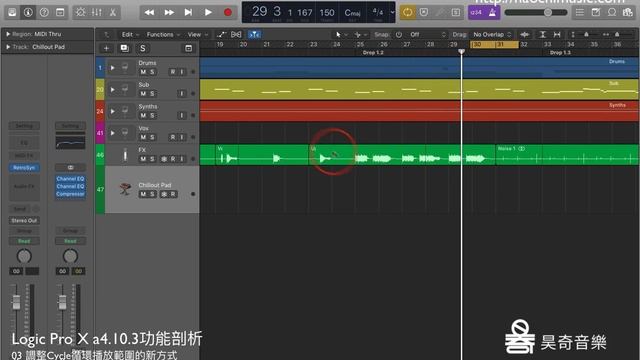The height and width of the screenshot is (360, 640).
Task: Toggle the Metronome click button
Action: 493,12
